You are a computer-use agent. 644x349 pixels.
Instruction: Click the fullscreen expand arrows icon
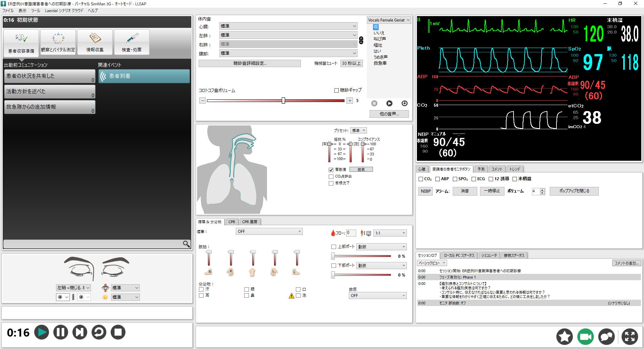coord(630,337)
